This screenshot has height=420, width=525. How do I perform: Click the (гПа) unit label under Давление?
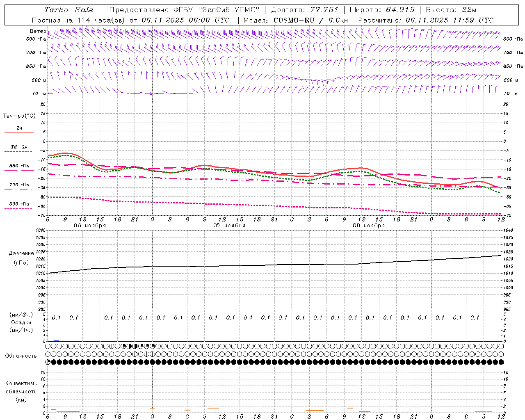tap(21, 262)
